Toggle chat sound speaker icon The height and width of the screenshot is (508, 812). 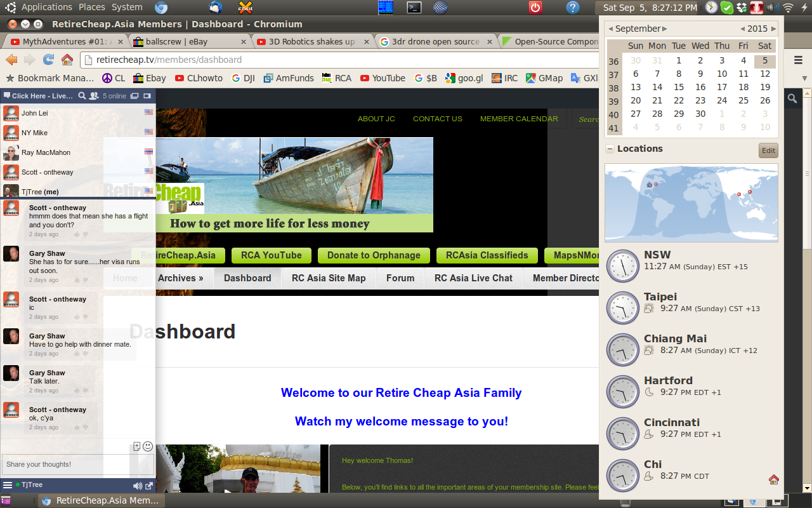coord(137,486)
